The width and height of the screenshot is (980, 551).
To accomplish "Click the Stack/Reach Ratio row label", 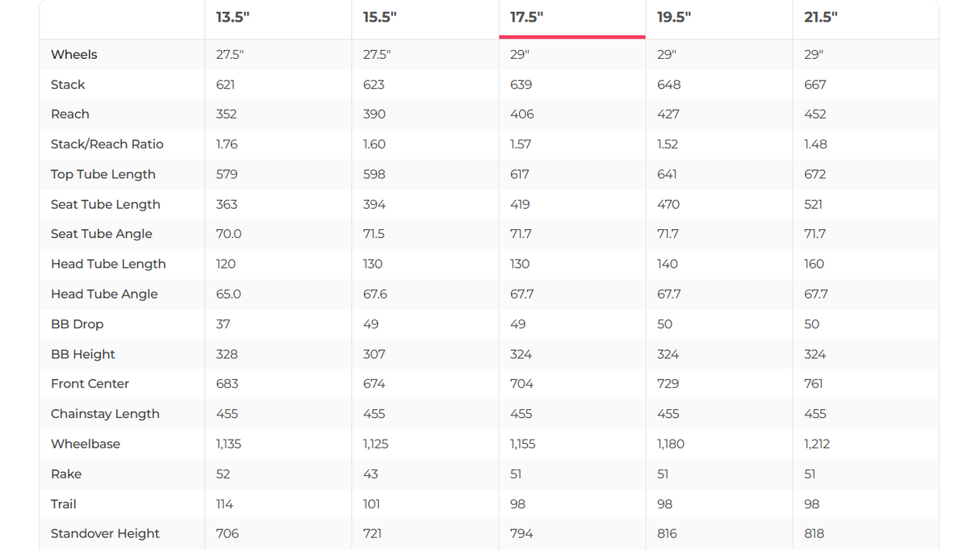I will click(x=107, y=144).
